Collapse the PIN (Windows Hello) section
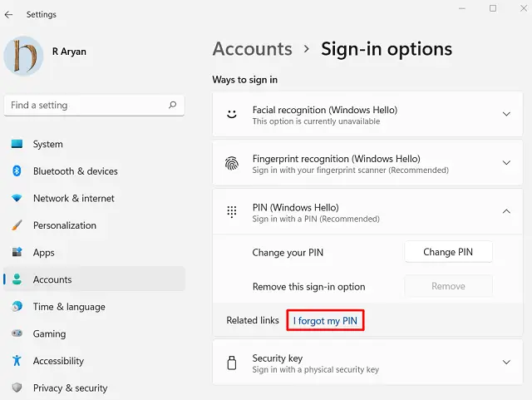 click(x=506, y=211)
